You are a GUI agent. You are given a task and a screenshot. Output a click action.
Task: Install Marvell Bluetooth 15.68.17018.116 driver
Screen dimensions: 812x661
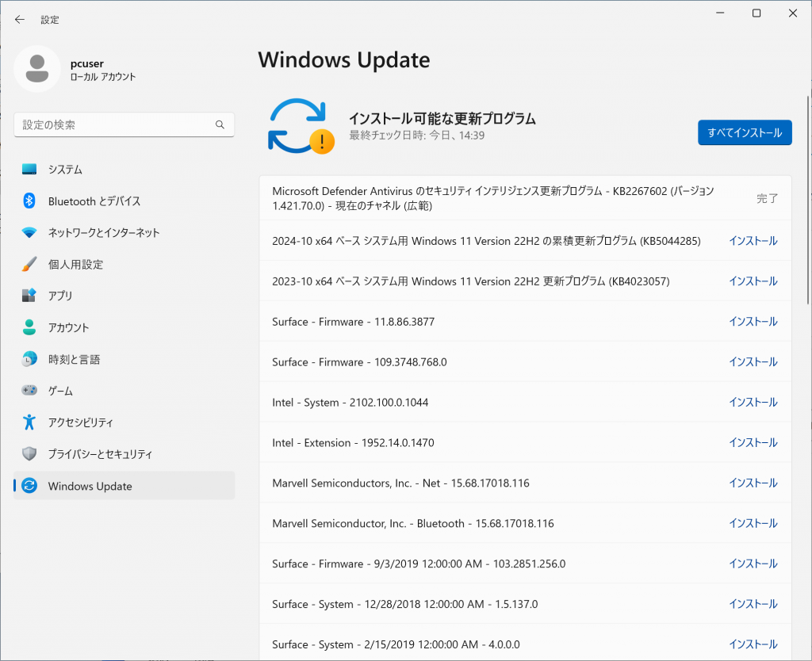[753, 523]
